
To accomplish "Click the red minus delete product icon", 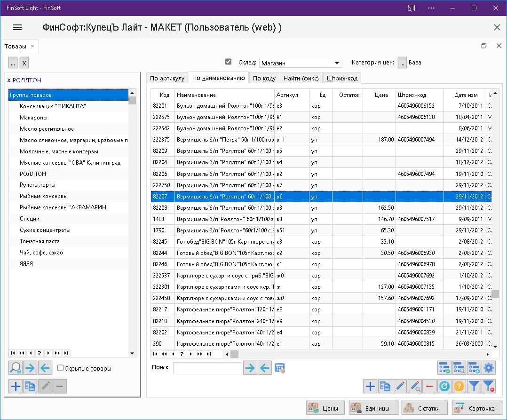I will [429, 387].
